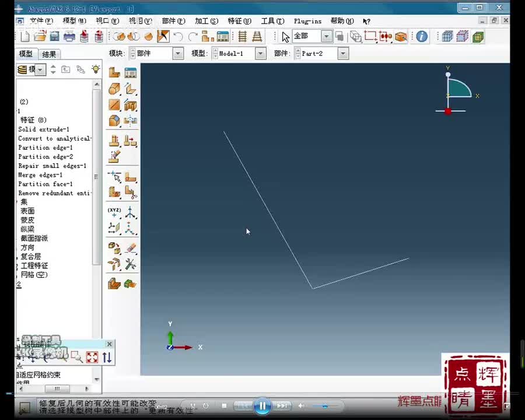Select 网格 (空) in the model tree
The width and height of the screenshot is (525, 420).
[x=34, y=275]
